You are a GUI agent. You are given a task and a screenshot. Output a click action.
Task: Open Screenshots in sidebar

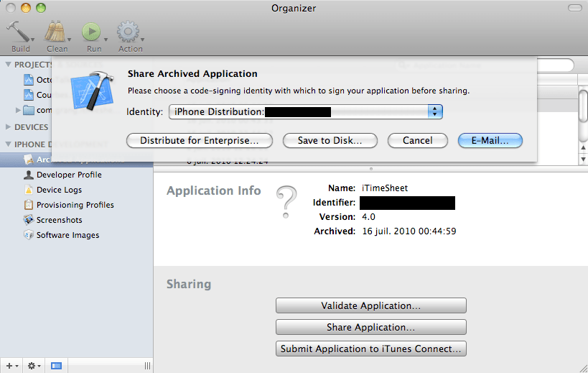click(59, 220)
